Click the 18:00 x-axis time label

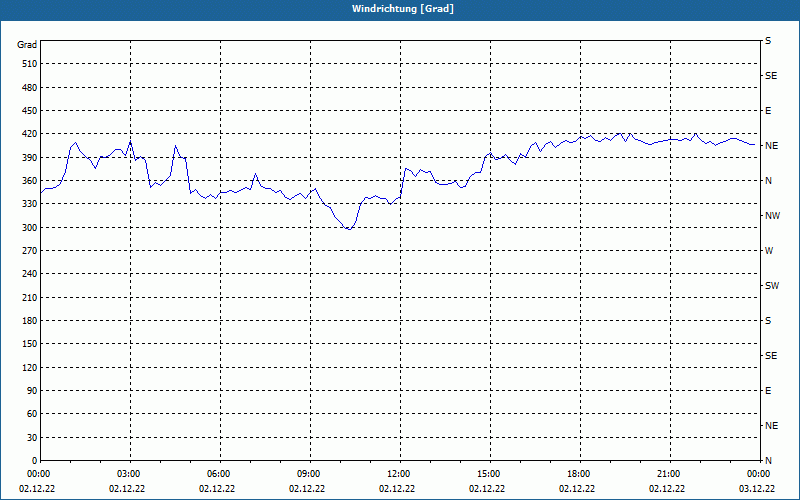(x=580, y=474)
